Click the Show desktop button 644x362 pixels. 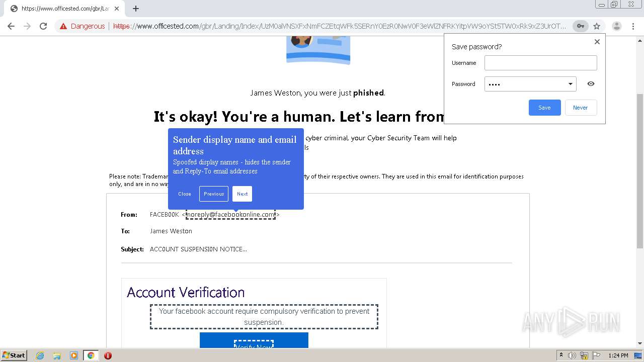pos(638,355)
